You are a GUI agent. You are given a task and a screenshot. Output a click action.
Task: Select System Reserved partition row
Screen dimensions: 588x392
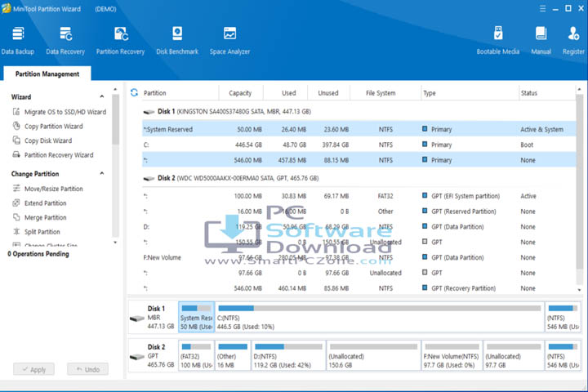point(359,129)
